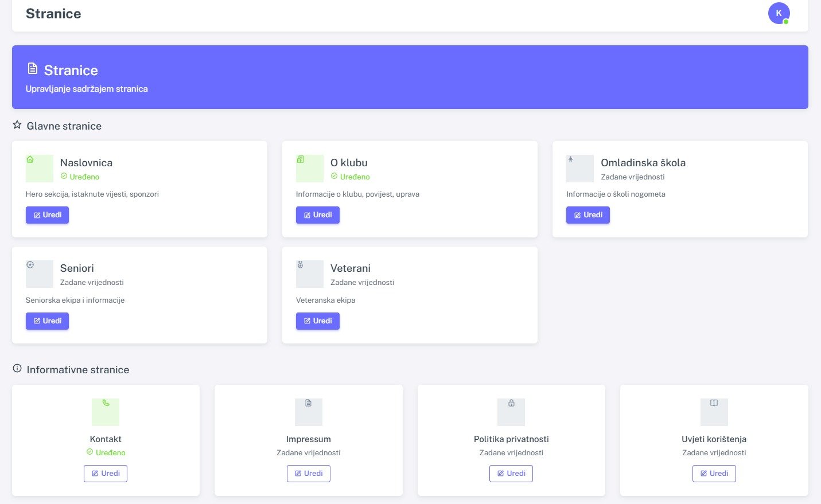This screenshot has height=504, width=821.
Task: Click the Informativne stranice section heading
Action: point(78,370)
